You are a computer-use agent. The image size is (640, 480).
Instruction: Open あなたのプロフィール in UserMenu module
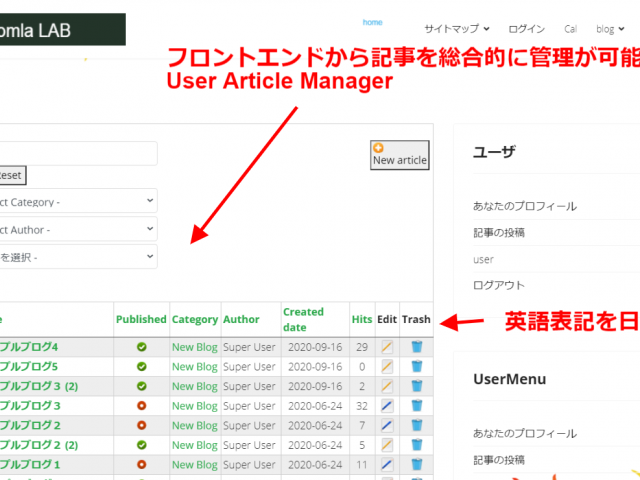[525, 433]
